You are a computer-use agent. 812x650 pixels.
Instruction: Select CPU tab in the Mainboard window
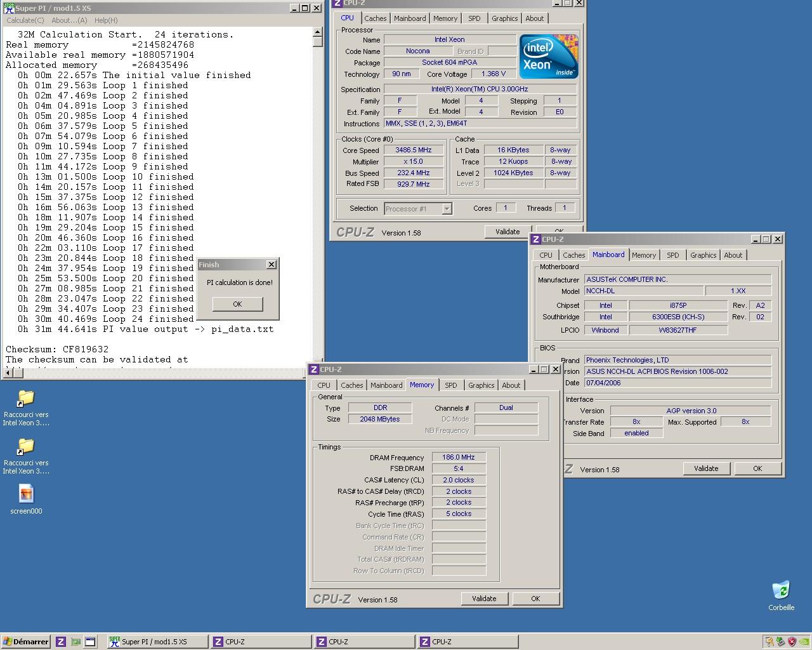pyautogui.click(x=546, y=255)
